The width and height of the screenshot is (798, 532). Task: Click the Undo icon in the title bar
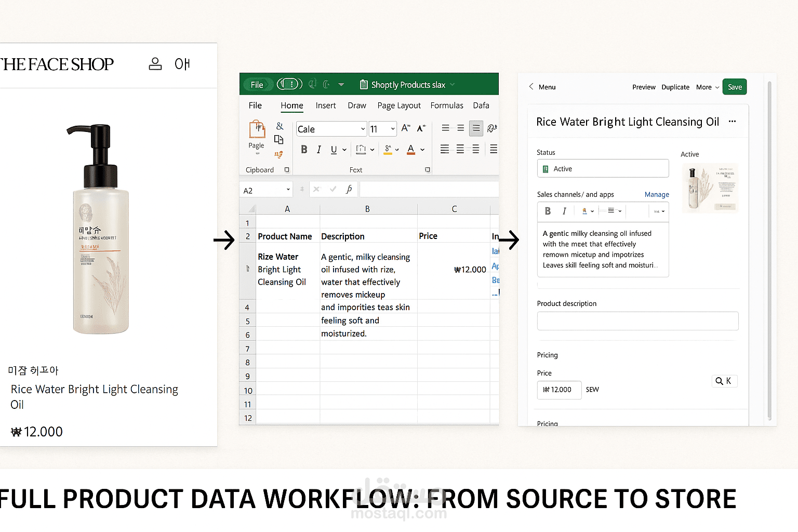tap(312, 84)
